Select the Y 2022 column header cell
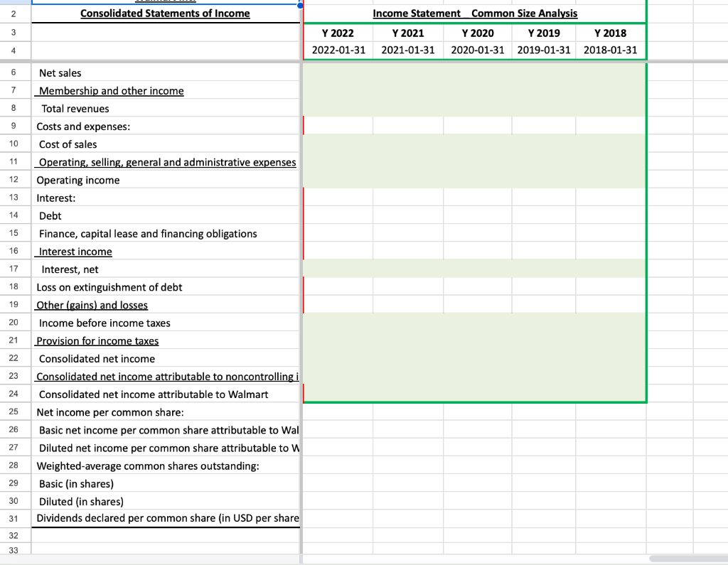728x565 pixels. [338, 33]
